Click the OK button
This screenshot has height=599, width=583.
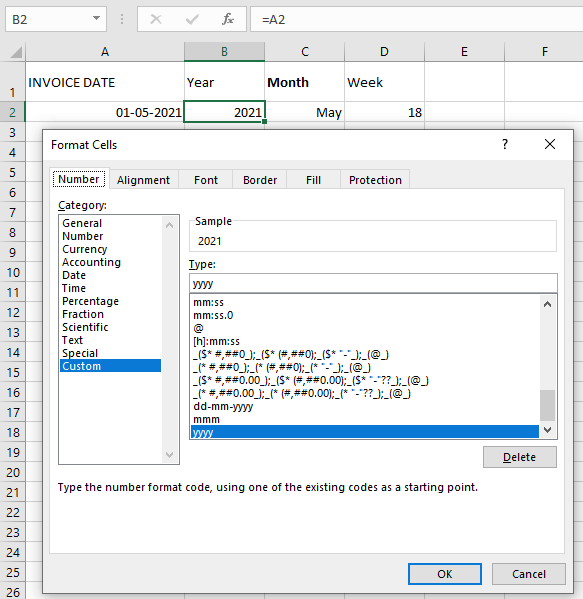click(x=445, y=574)
